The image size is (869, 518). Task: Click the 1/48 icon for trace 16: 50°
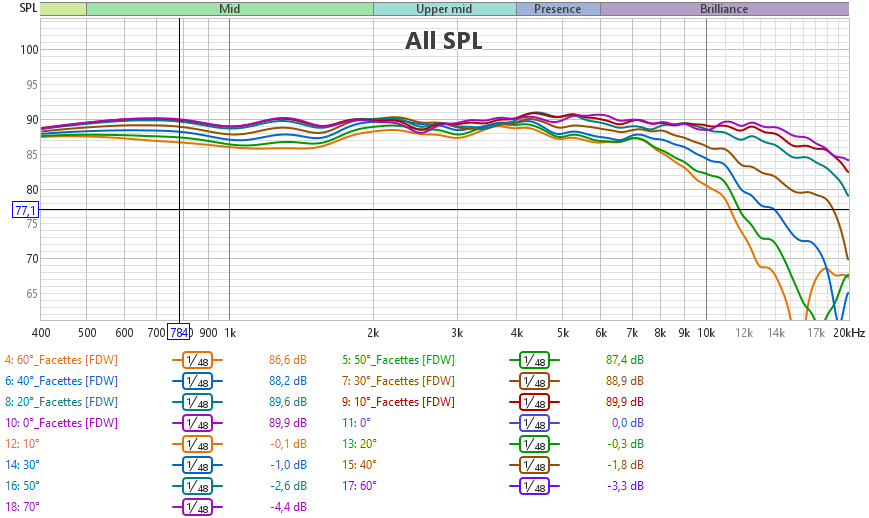tap(197, 487)
